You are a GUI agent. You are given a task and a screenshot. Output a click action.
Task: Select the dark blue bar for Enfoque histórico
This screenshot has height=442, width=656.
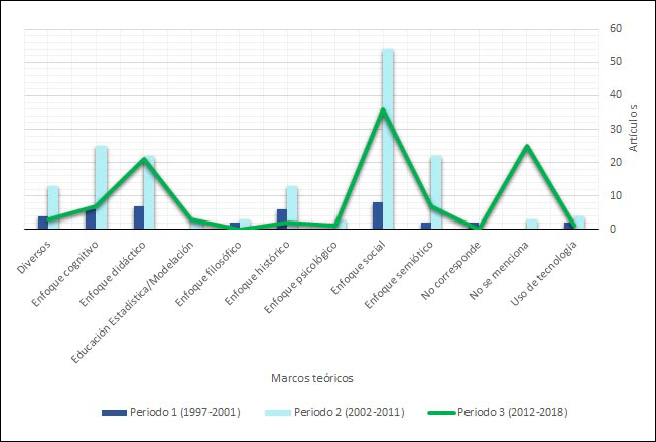tap(282, 220)
